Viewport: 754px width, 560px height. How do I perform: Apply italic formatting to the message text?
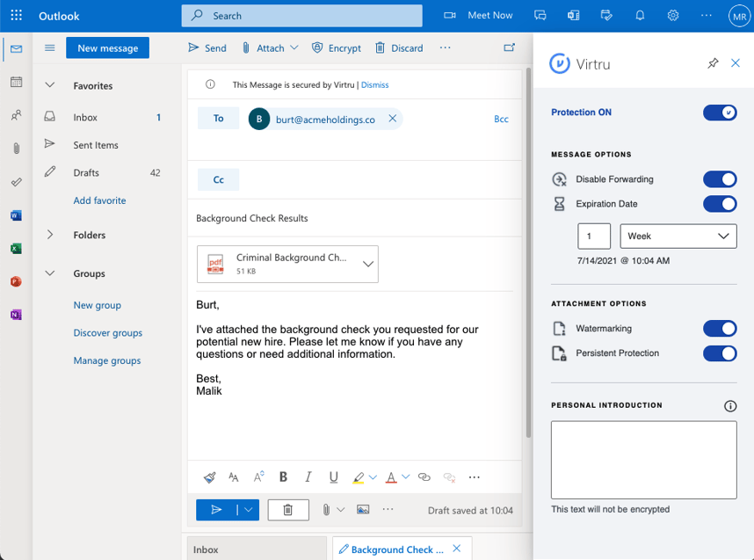(308, 476)
